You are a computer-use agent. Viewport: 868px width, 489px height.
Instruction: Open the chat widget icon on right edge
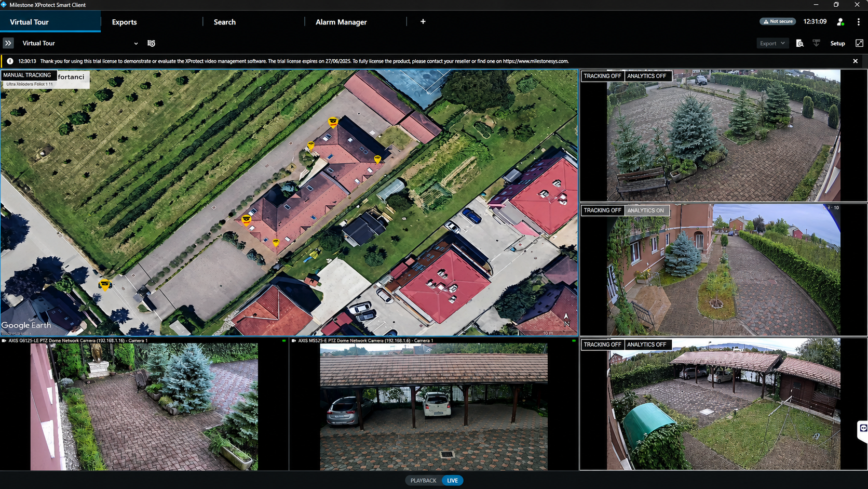tap(863, 429)
